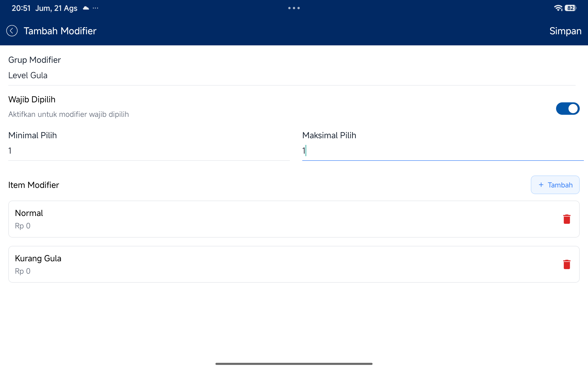Edit the Minimal Pilih value

tap(149, 151)
